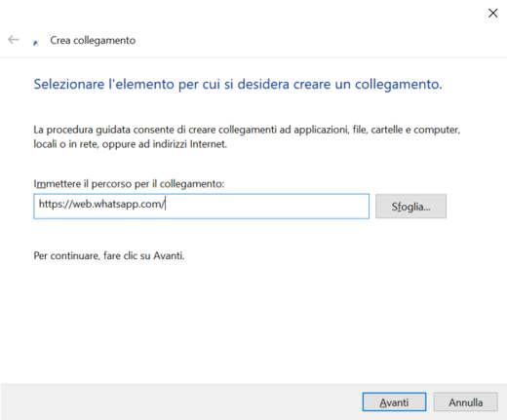The image size is (507, 420).
Task: Click the word Internet in the description
Action: coord(208,144)
